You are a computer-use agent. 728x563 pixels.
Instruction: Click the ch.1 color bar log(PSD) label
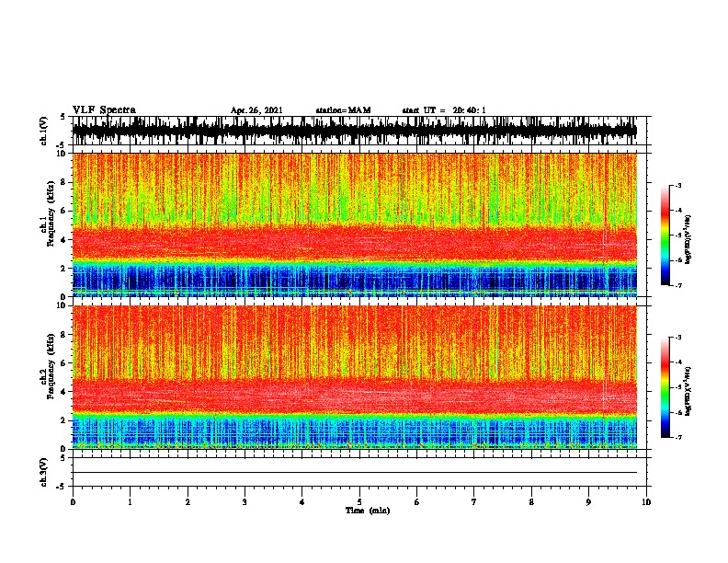coord(688,239)
